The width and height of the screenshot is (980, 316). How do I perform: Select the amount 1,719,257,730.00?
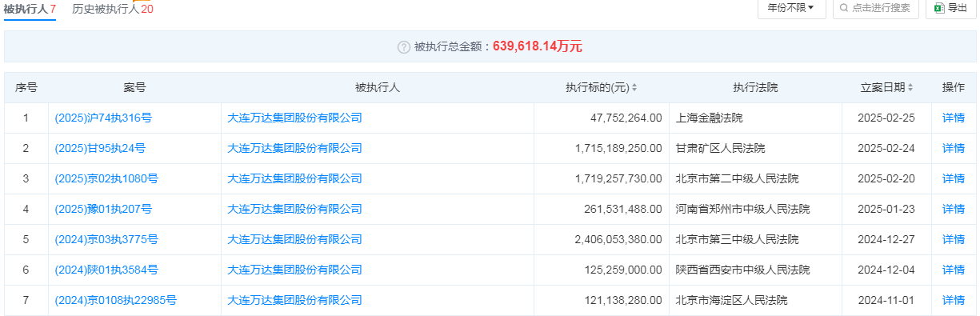pyautogui.click(x=618, y=178)
